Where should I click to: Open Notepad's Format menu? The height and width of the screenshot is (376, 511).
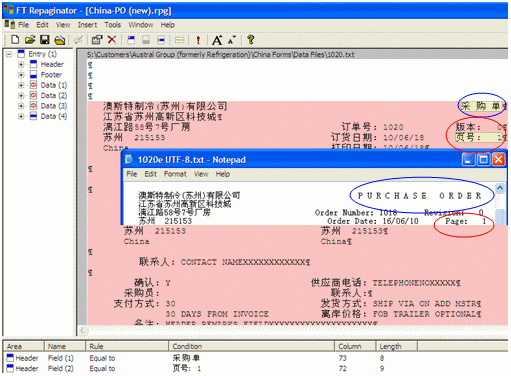(x=175, y=174)
